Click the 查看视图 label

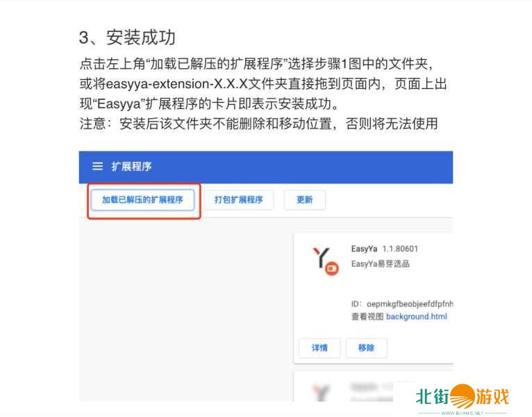pyautogui.click(x=367, y=316)
